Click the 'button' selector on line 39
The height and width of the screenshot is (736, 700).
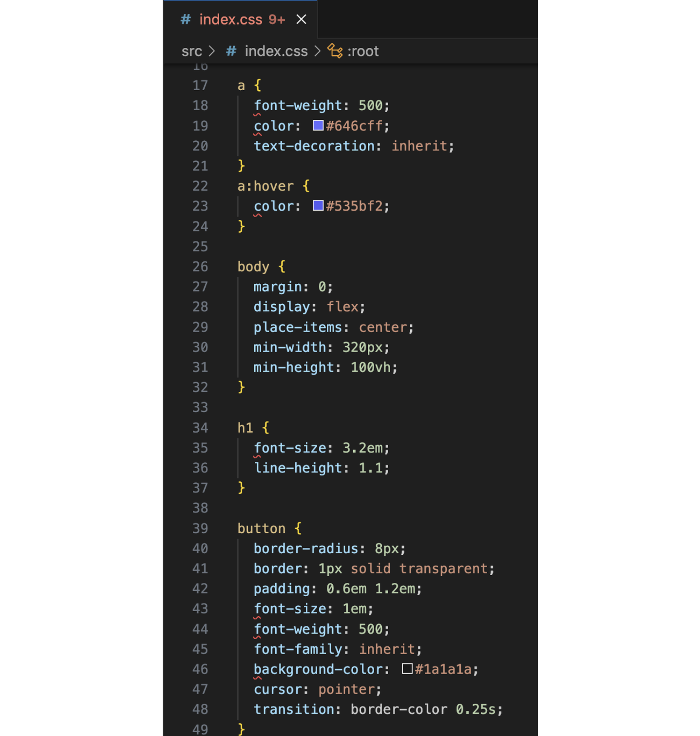click(x=262, y=529)
